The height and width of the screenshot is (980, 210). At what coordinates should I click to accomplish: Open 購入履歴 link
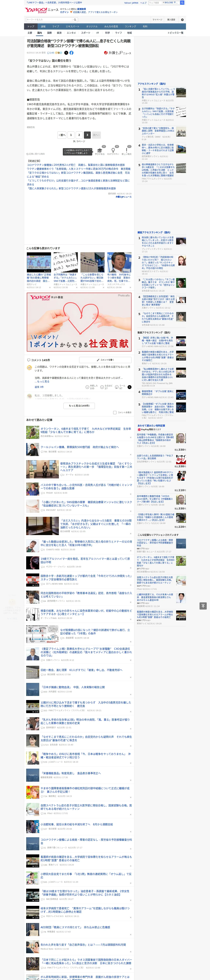pyautogui.click(x=171, y=19)
